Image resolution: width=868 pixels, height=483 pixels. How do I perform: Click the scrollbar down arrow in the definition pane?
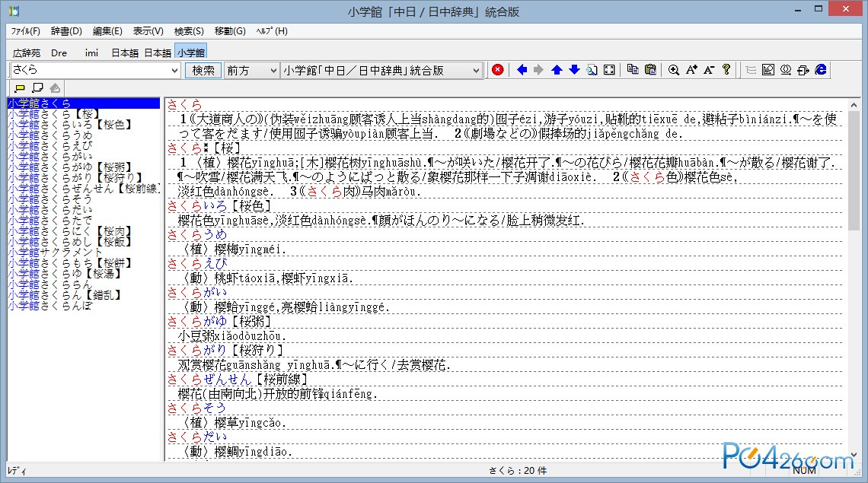pos(854,455)
